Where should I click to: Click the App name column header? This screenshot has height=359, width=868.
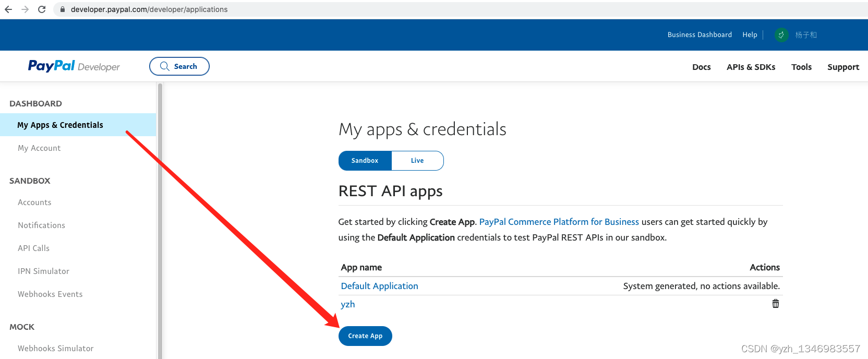tap(361, 267)
